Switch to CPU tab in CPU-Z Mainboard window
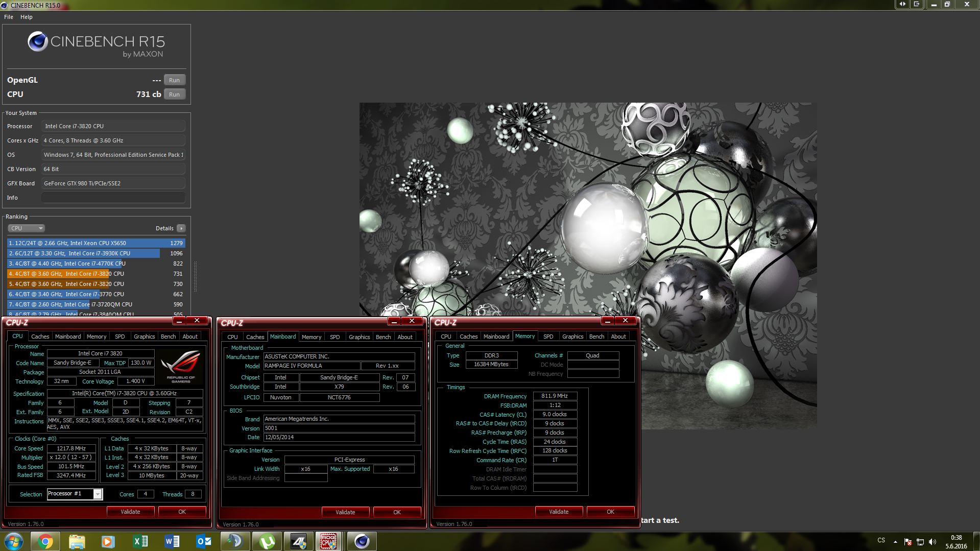The image size is (980, 551). tap(232, 337)
